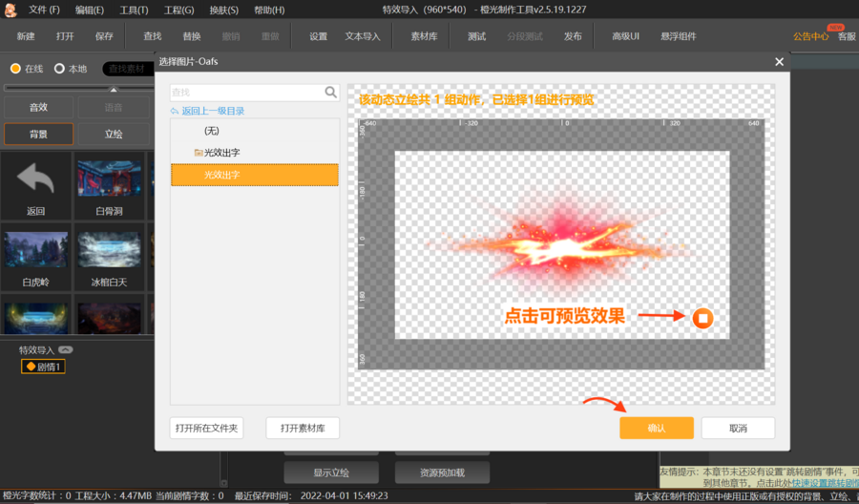Click the 取消 cancel button

point(738,429)
